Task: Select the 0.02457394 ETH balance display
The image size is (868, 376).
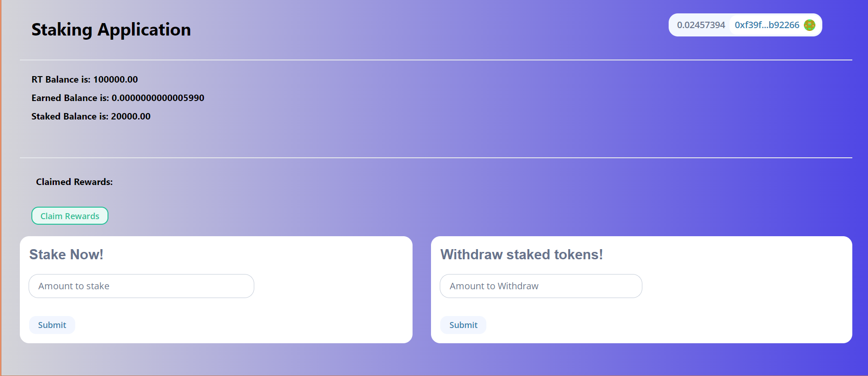Action: pos(701,25)
